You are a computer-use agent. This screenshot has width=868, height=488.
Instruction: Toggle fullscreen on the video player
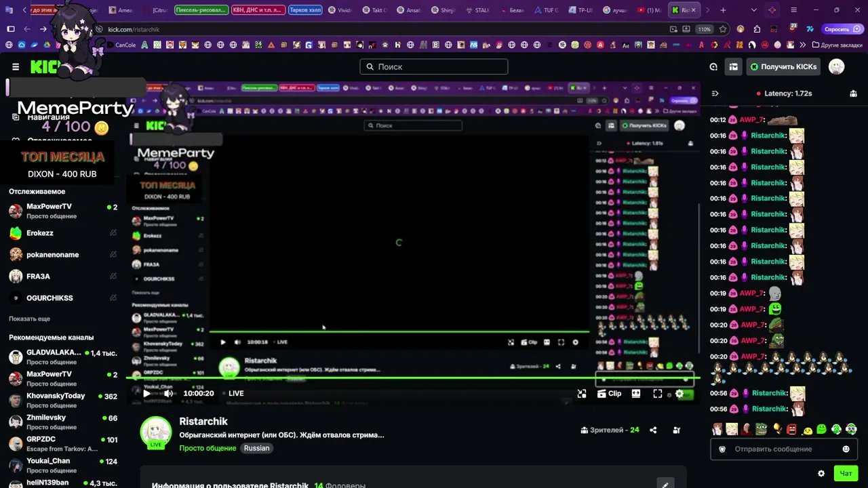(x=658, y=393)
